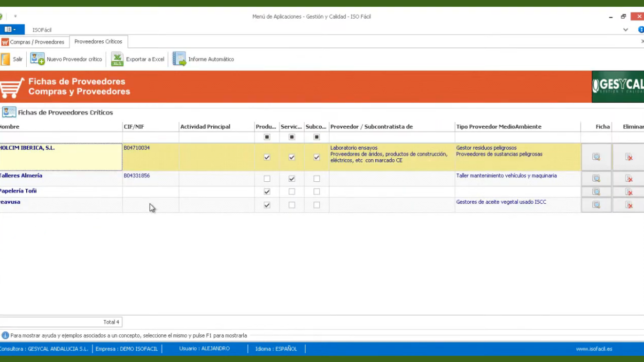Viewport: 644px width, 362px height.
Task: Toggle the Servicio filter checkbox in the filter row
Action: pos(292,137)
